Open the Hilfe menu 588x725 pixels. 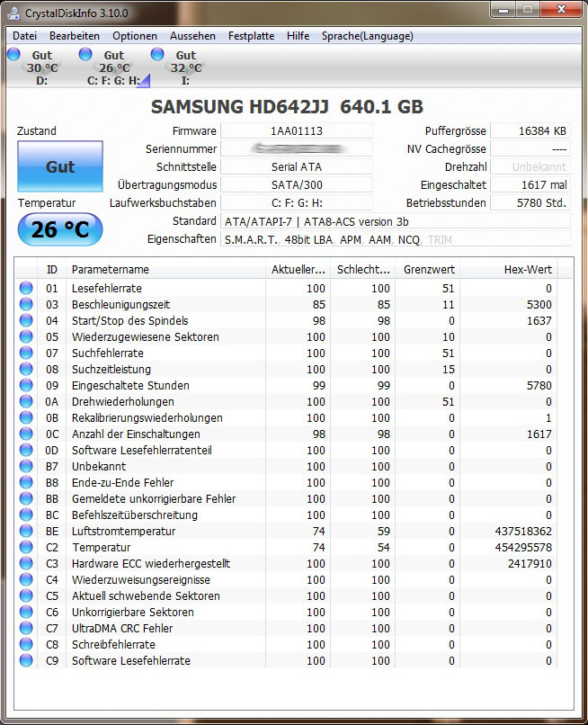coord(298,36)
